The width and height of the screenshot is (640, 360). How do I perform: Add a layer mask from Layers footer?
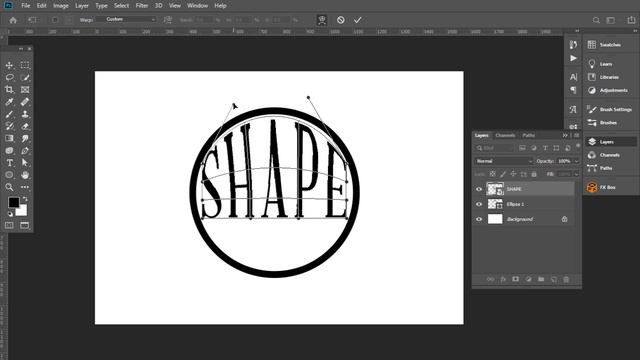coord(516,279)
